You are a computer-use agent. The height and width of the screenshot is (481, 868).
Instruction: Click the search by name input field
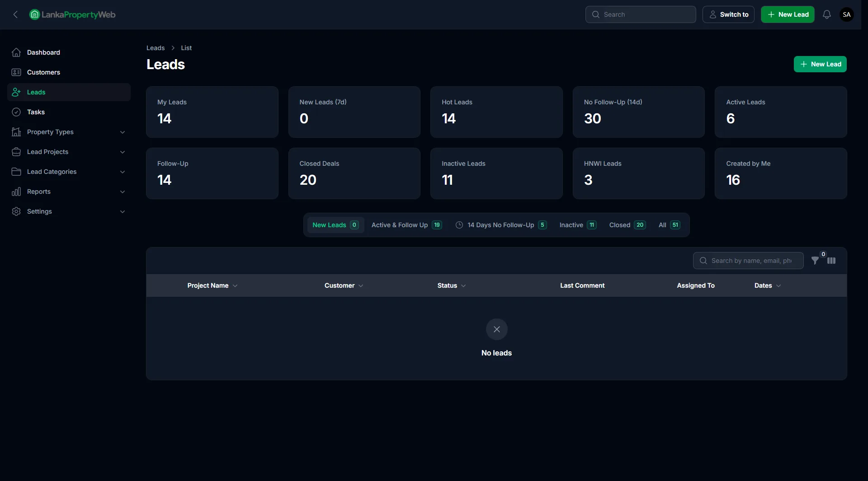(750, 261)
